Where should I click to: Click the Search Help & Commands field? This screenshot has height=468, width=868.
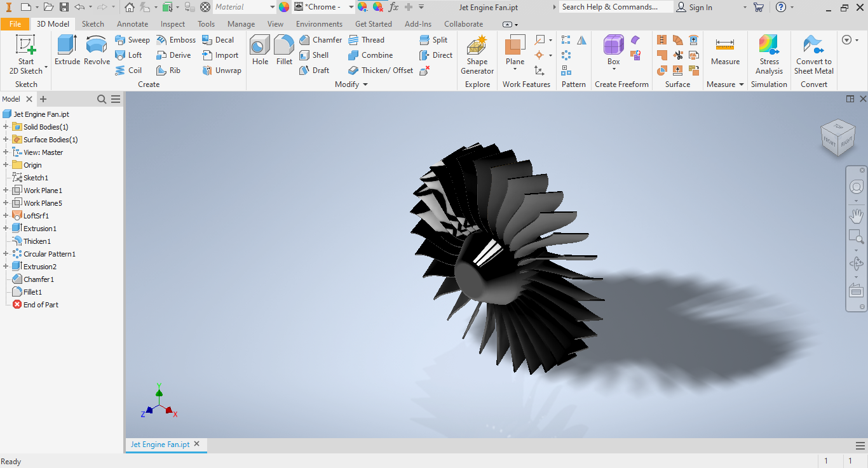click(615, 7)
